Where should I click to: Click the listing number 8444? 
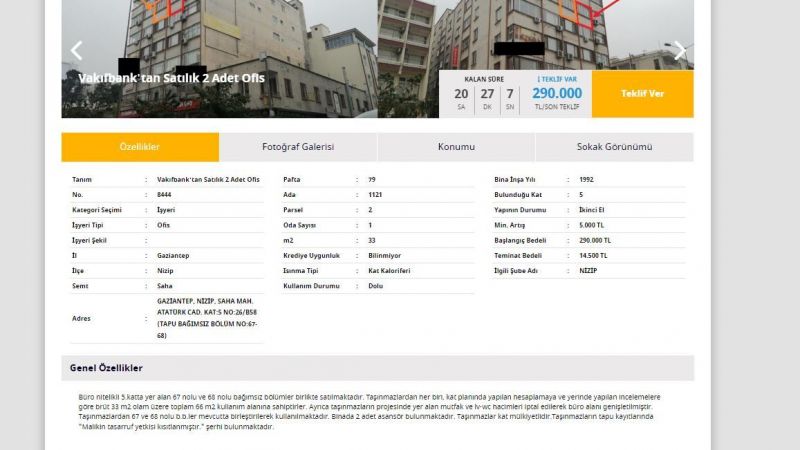tap(166, 195)
